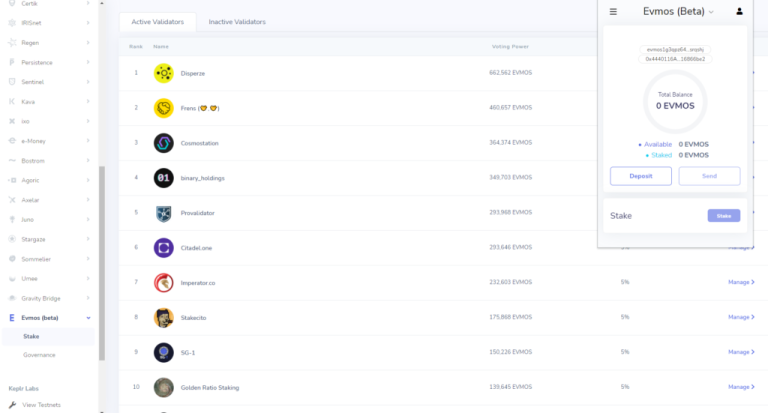768x413 pixels.
Task: Expand the Juno sidebar chevron
Action: [88, 219]
